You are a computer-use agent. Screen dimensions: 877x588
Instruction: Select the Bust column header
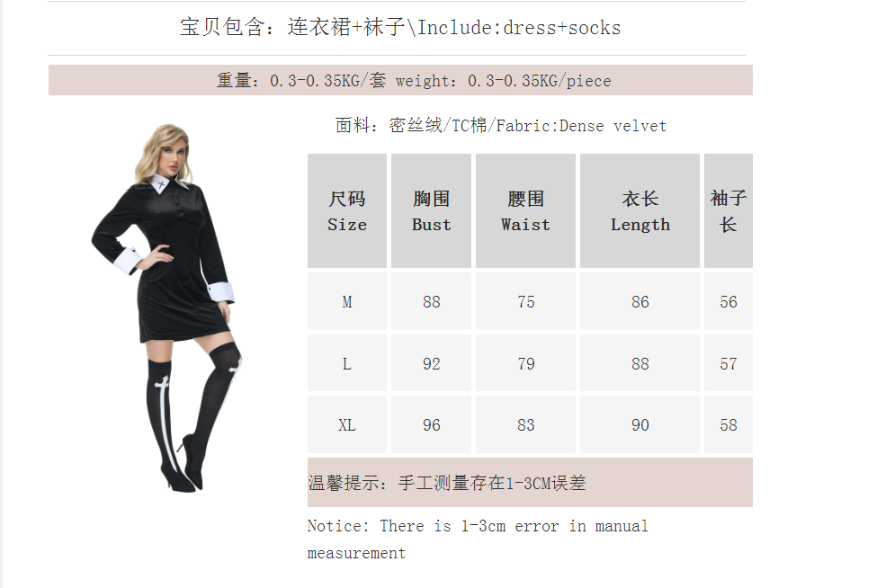coord(431,210)
